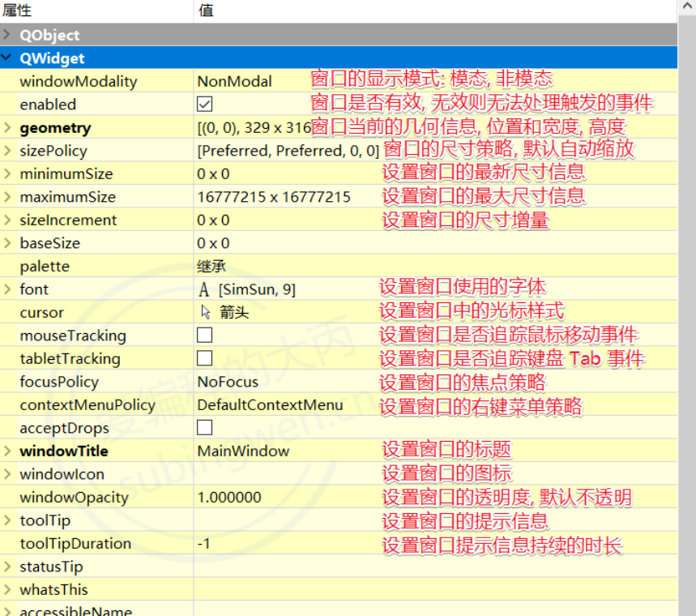The height and width of the screenshot is (616, 696).
Task: Collapse the QWidget section
Action: [7, 58]
